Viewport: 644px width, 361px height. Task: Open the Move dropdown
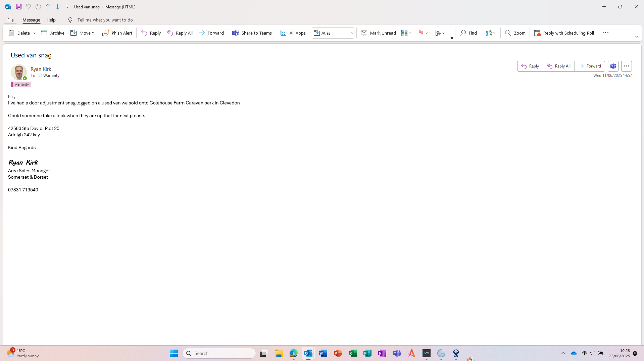click(x=82, y=33)
